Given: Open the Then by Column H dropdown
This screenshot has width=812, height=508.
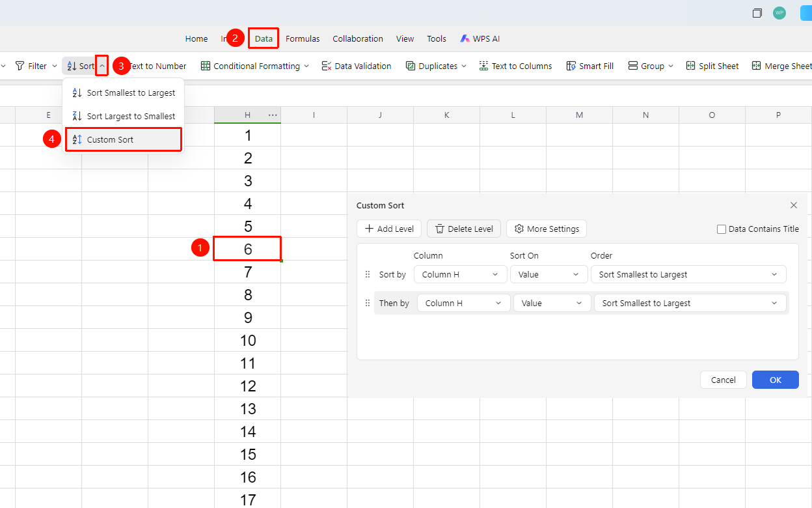Looking at the screenshot, I should (x=464, y=303).
